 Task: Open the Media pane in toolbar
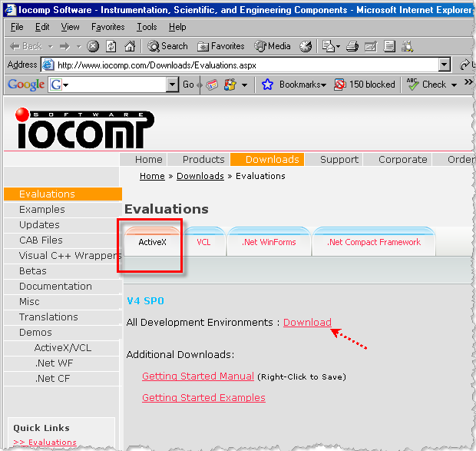point(273,46)
